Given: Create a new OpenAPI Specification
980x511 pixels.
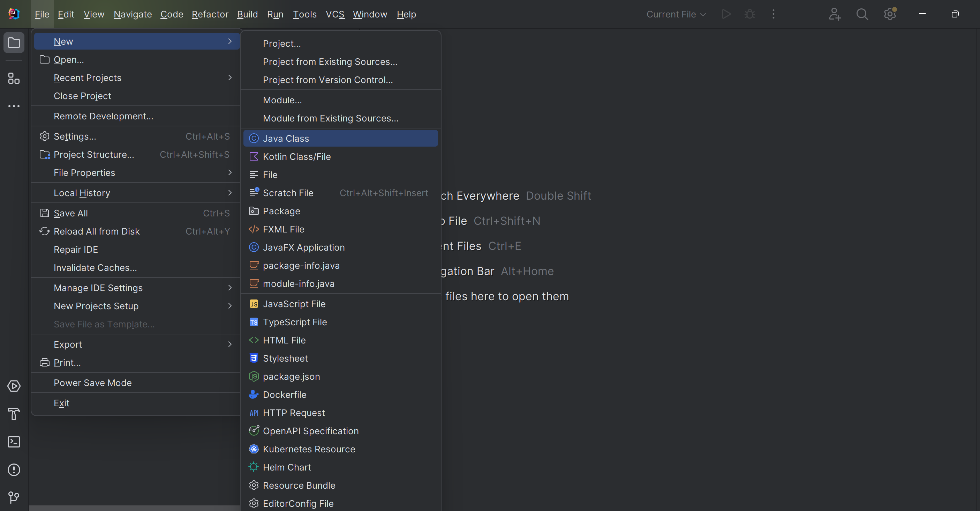Looking at the screenshot, I should [x=340, y=431].
